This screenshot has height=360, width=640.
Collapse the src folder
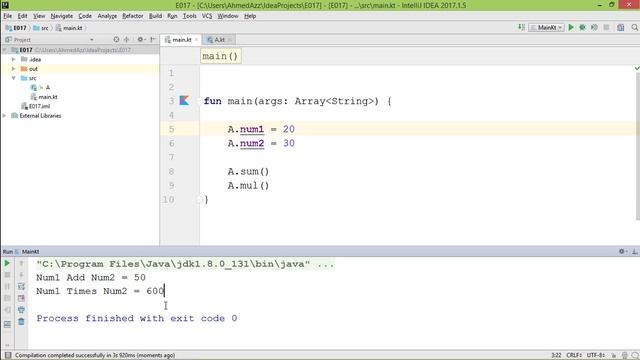pyautogui.click(x=13, y=78)
